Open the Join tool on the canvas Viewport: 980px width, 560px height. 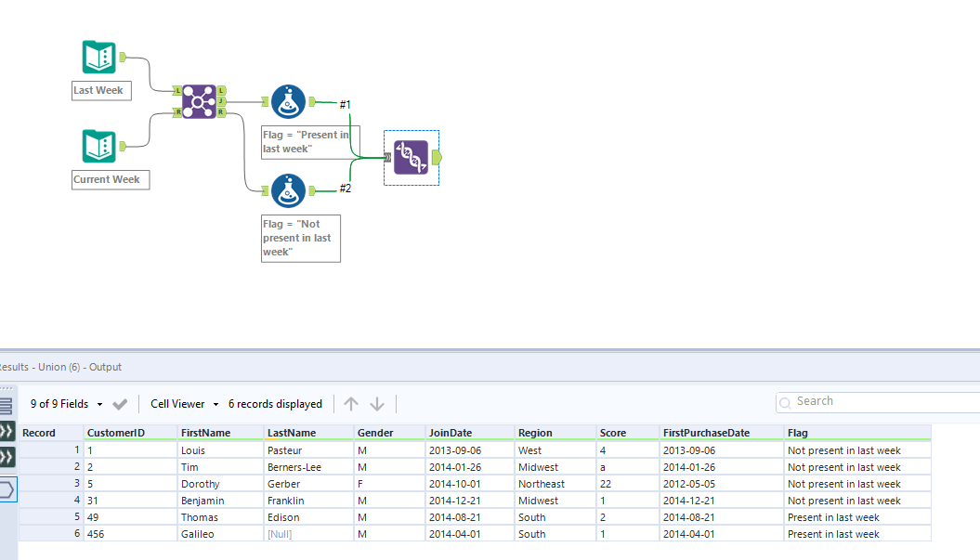[197, 100]
